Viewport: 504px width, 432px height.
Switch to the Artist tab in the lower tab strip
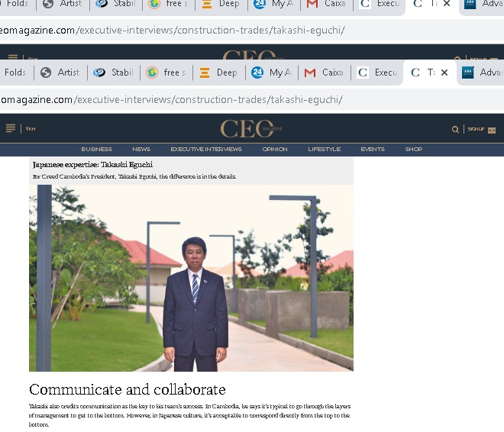[60, 73]
